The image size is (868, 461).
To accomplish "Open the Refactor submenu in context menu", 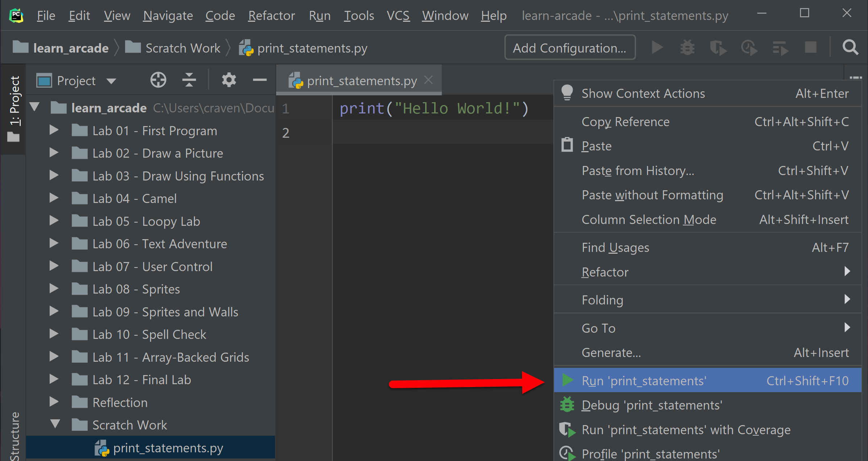I will 707,272.
